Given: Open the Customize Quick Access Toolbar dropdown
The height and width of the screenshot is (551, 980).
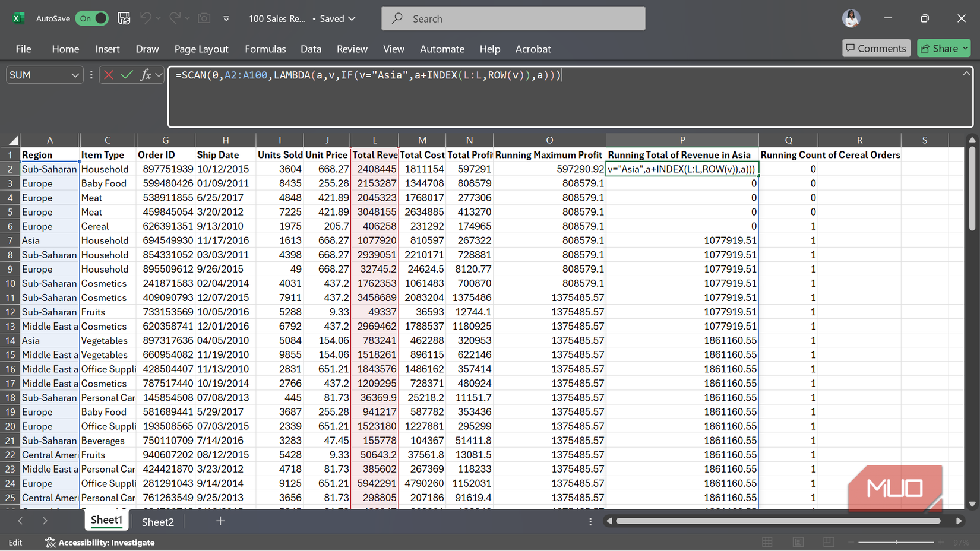Looking at the screenshot, I should 226,18.
